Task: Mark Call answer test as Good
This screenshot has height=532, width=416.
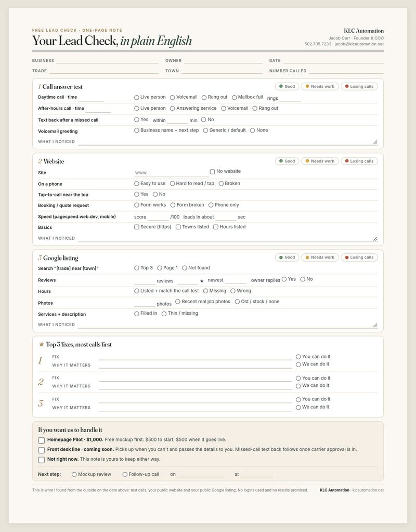Action: [287, 86]
